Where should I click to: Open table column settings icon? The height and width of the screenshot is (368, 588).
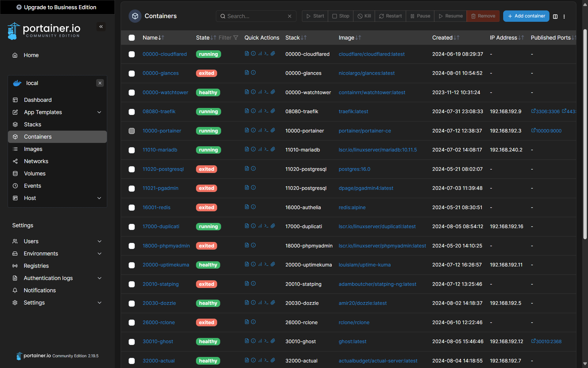coord(555,17)
